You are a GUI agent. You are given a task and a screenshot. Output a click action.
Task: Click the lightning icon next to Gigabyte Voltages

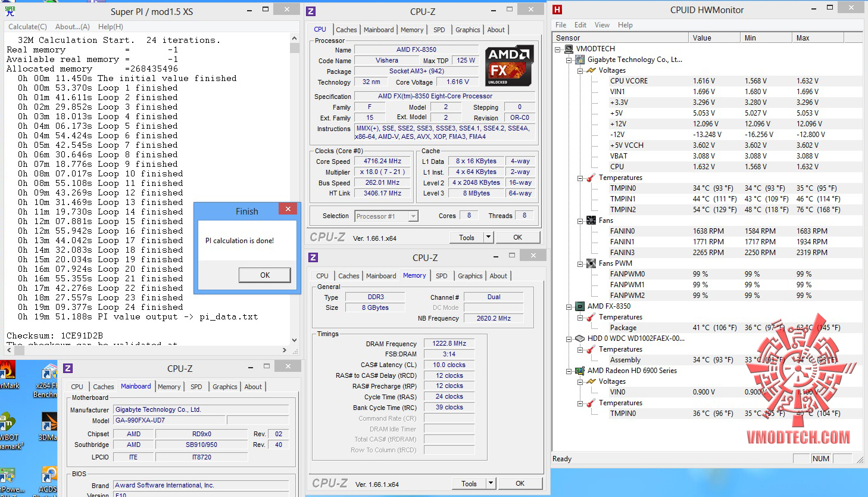591,70
